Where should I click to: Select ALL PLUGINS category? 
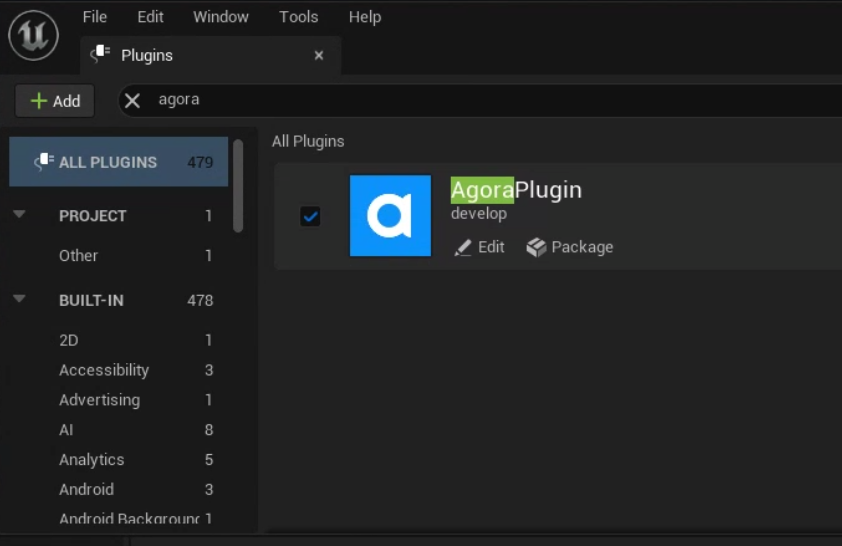pos(119,162)
